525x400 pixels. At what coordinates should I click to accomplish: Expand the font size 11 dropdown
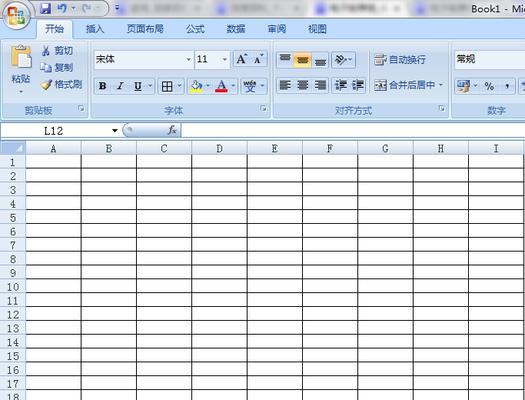click(224, 60)
